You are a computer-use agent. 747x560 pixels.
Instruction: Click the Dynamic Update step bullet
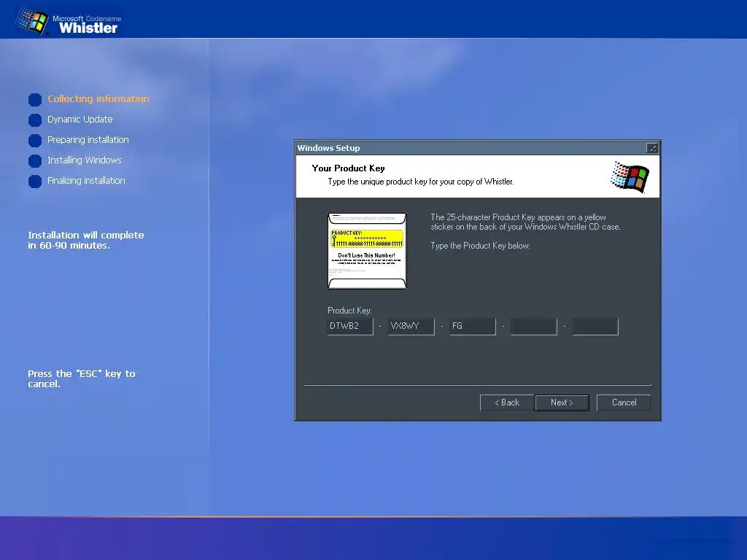pyautogui.click(x=35, y=120)
